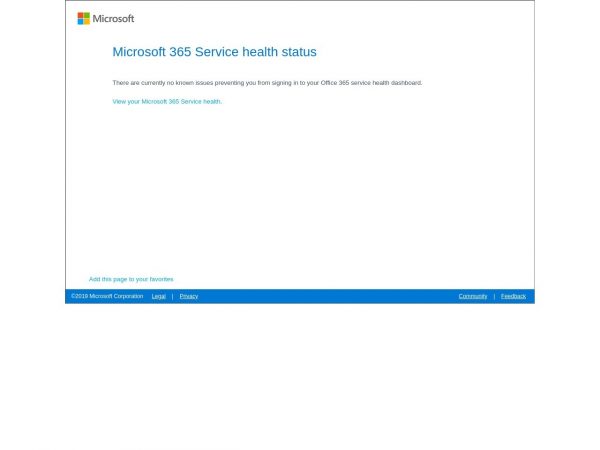
Task: Open 'View your Microsoft 365 Service health' link
Action: (x=167, y=101)
